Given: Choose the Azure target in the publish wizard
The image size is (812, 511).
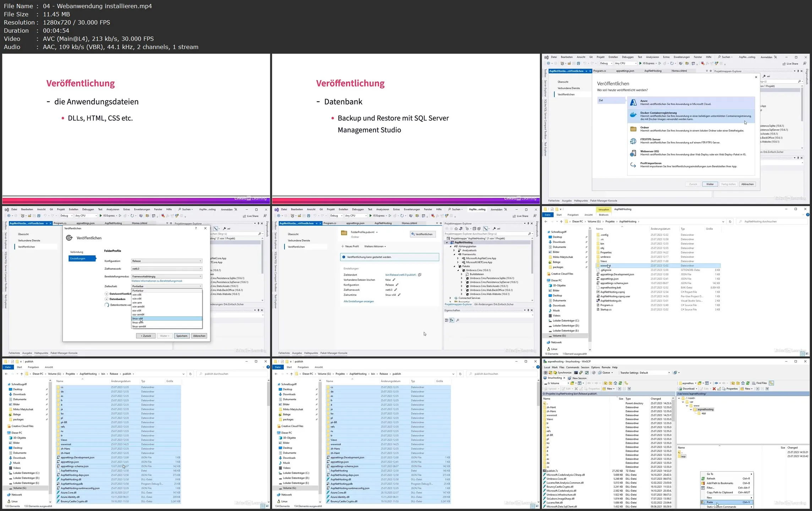Looking at the screenshot, I should point(691,103).
